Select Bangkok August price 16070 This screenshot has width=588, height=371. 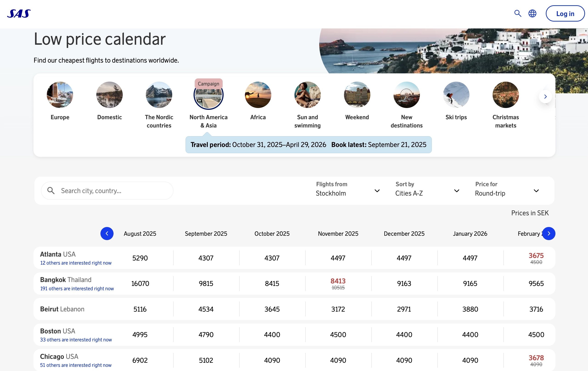click(140, 284)
